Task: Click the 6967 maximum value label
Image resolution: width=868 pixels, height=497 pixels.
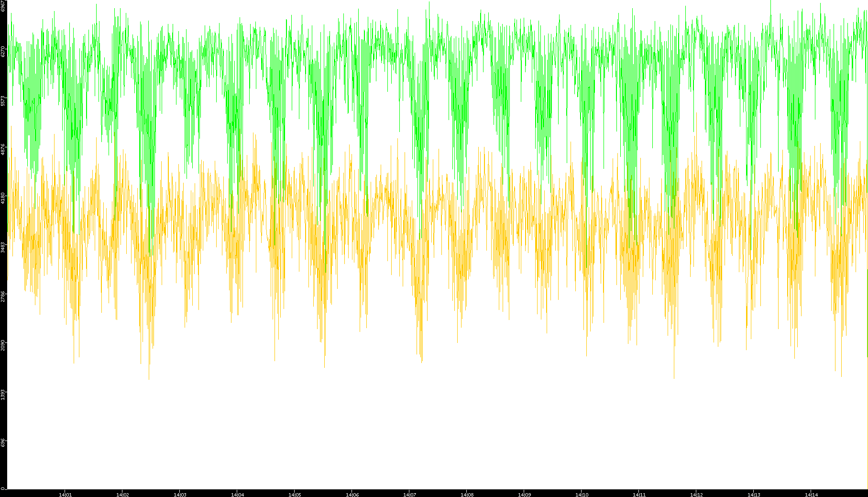Action: tap(3, 6)
